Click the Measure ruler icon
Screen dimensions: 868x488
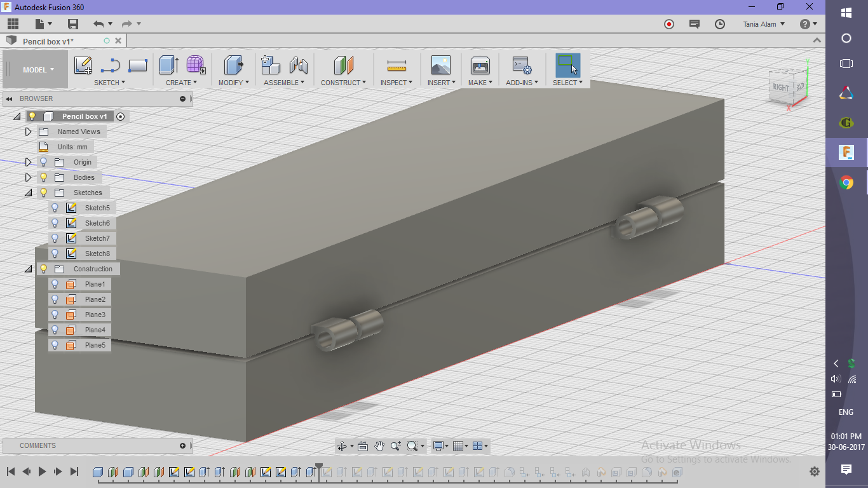click(x=397, y=65)
